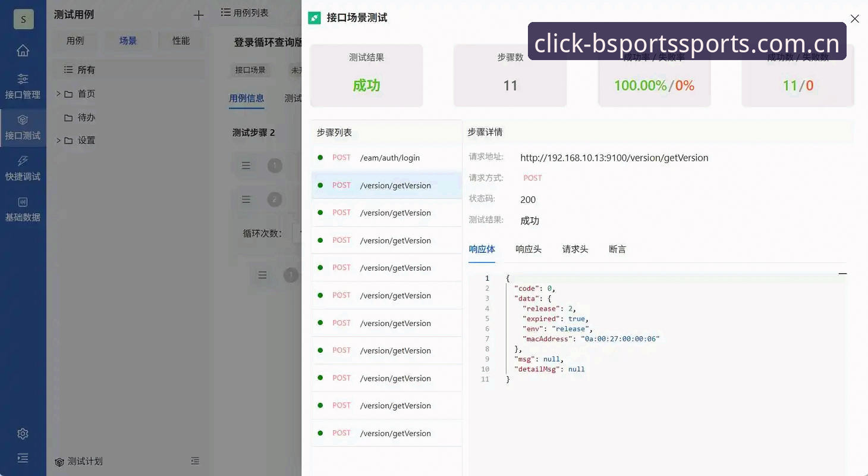Select the /eam/auth/login step

click(386, 158)
